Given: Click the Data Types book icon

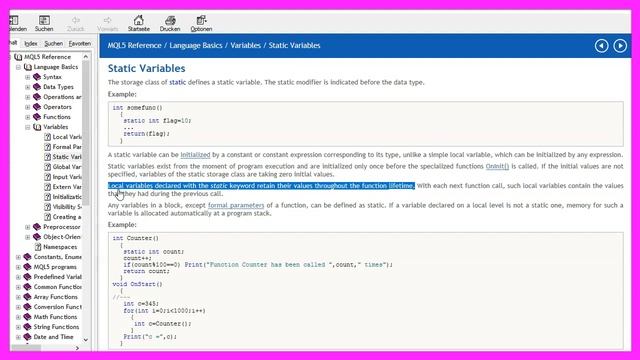Looking at the screenshot, I should (37, 87).
